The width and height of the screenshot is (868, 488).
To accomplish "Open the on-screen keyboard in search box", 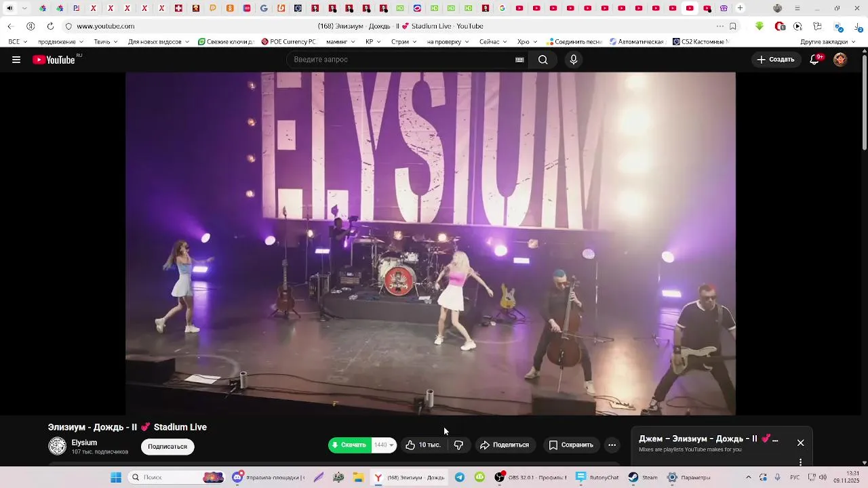I will click(x=519, y=60).
